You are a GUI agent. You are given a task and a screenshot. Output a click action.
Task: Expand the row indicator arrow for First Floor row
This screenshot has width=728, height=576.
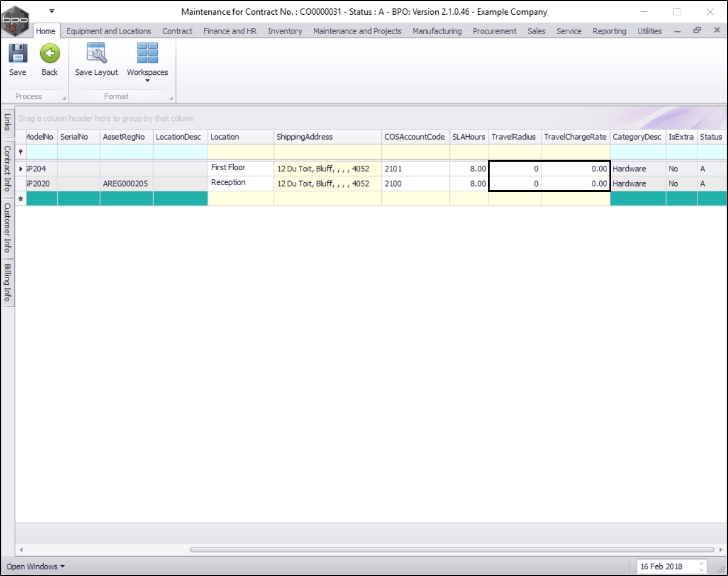[21, 169]
